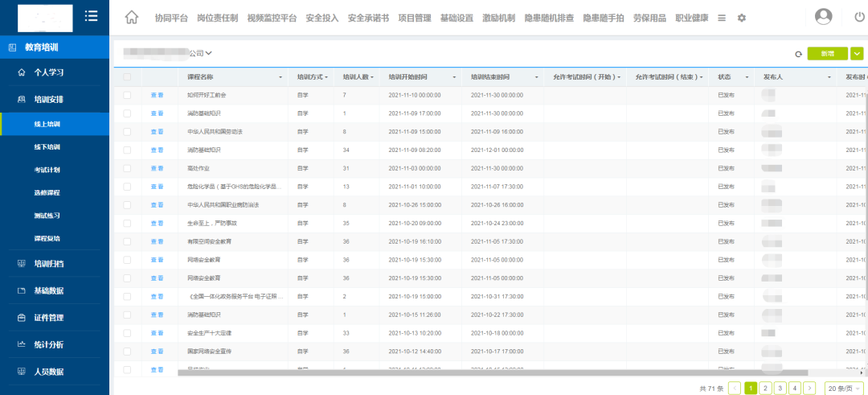868x395 pixels.
Task: Click the green 新增 button
Action: click(827, 54)
